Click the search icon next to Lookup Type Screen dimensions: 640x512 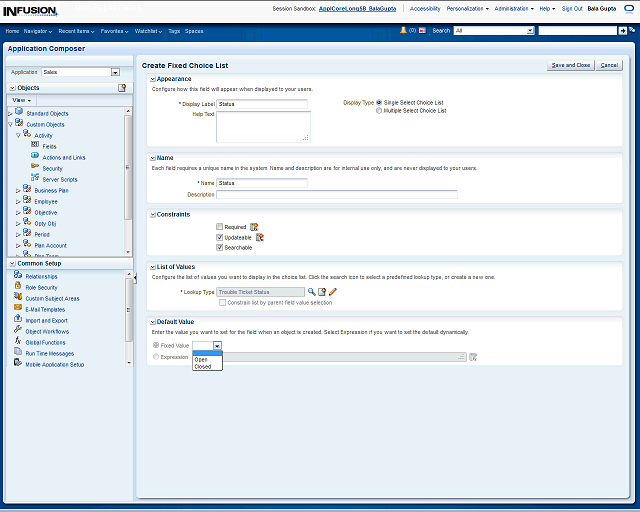point(311,292)
